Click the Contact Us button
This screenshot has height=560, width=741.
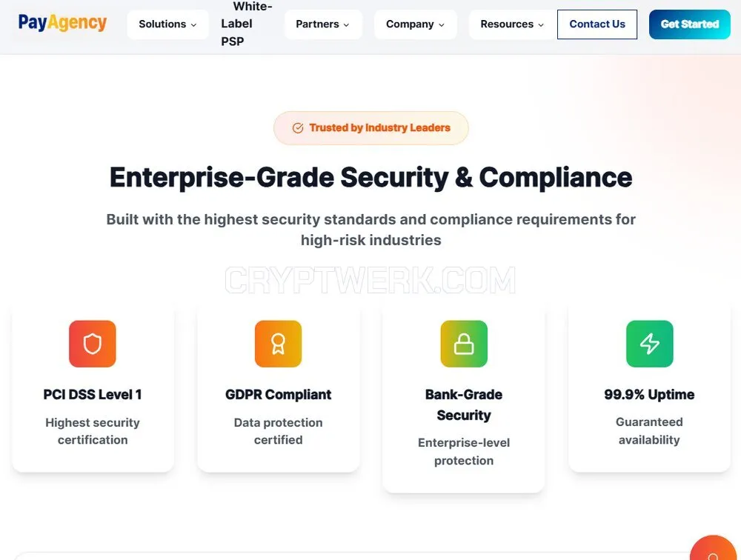(597, 24)
